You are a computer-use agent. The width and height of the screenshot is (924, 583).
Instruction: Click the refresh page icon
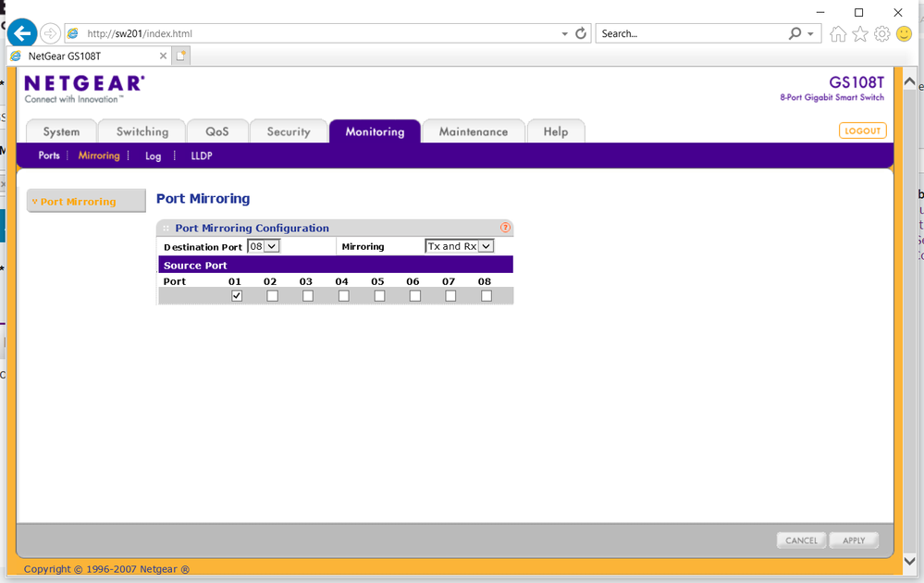coord(581,33)
